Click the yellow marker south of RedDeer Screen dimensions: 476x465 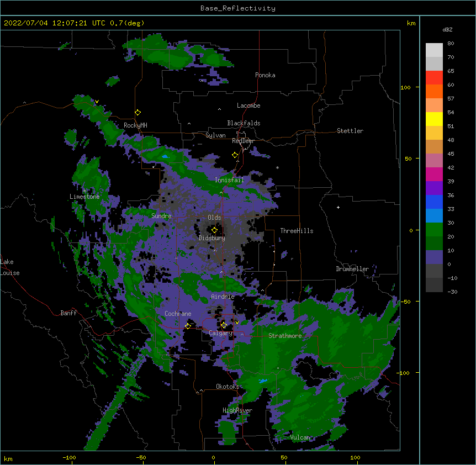[x=235, y=155]
